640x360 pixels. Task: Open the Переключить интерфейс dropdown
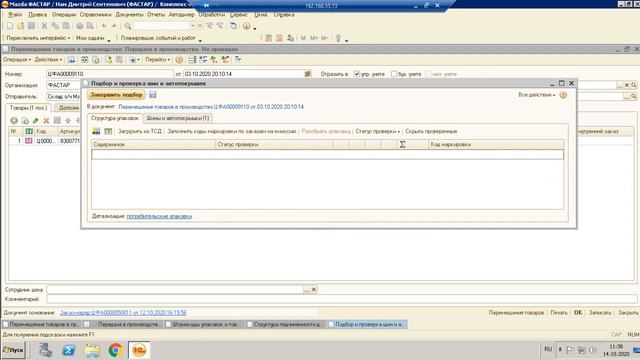38,38
